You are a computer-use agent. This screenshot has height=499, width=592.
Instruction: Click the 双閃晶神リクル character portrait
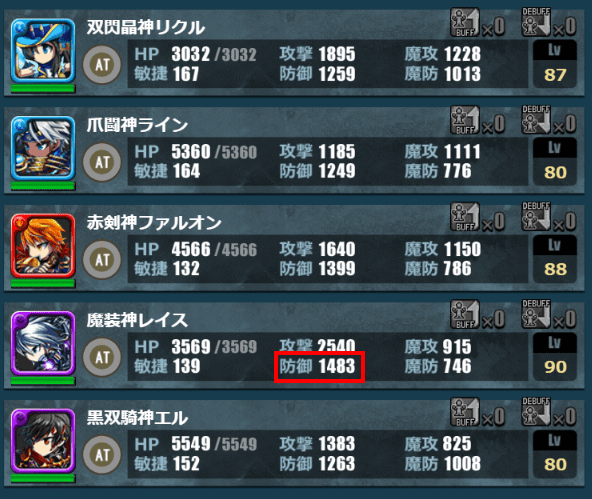pos(43,50)
